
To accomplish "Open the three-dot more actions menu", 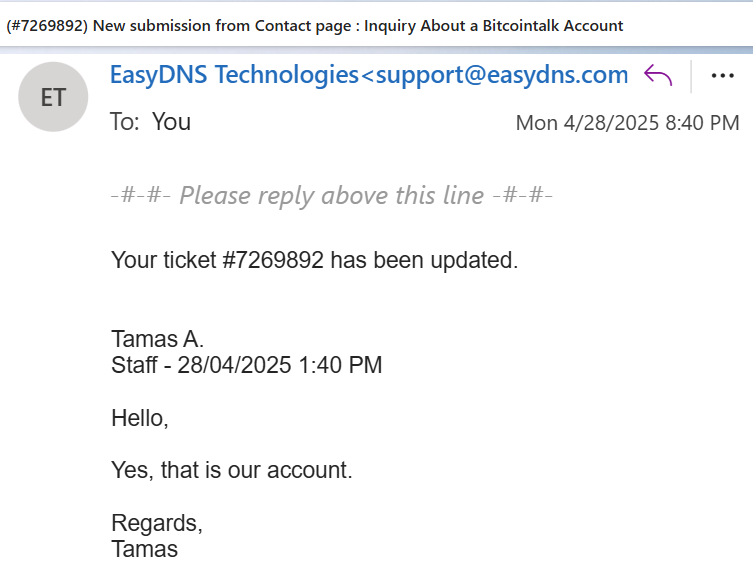I will pyautogui.click(x=722, y=75).
